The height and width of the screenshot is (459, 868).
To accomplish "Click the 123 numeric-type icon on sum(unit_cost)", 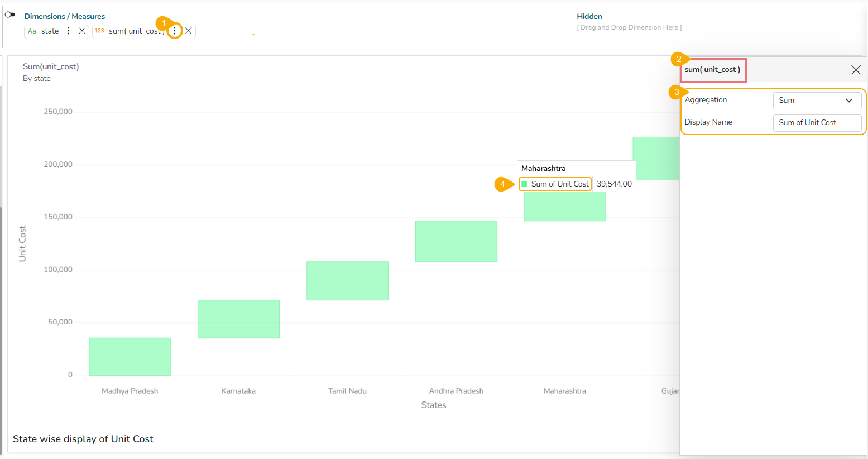I will tap(99, 31).
